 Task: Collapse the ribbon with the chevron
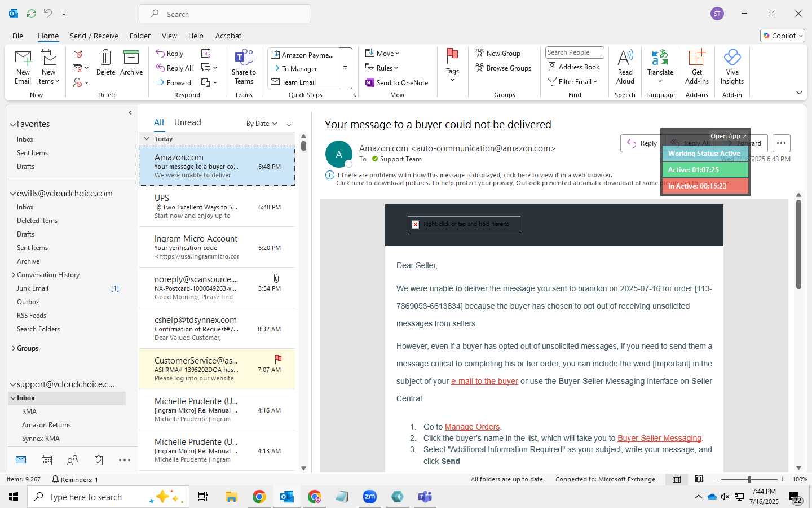coord(799,93)
